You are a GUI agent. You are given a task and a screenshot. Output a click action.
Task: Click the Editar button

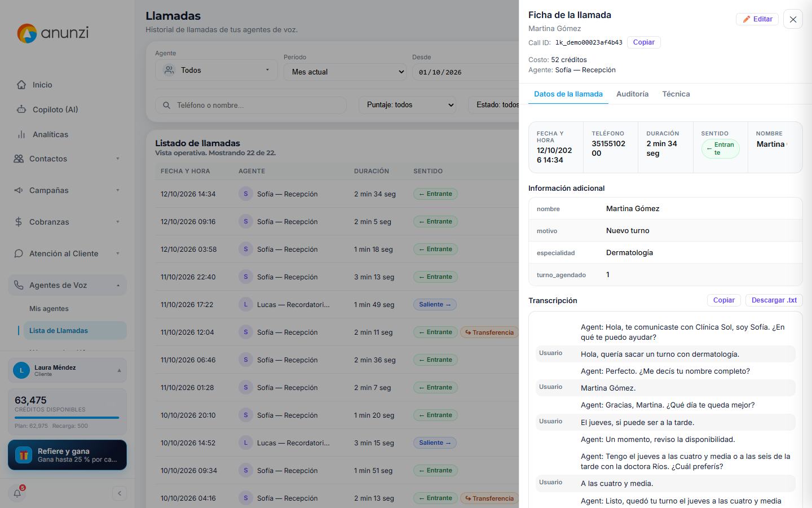coord(757,19)
